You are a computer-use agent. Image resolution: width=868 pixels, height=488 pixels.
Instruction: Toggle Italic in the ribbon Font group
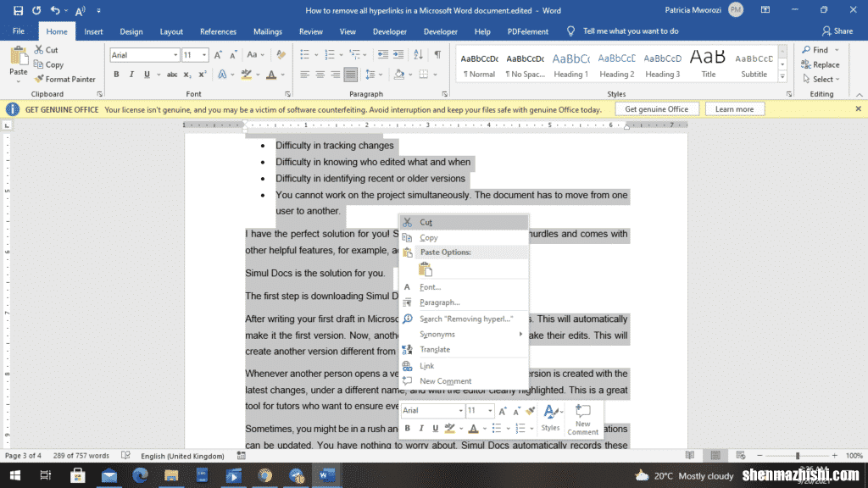point(131,75)
